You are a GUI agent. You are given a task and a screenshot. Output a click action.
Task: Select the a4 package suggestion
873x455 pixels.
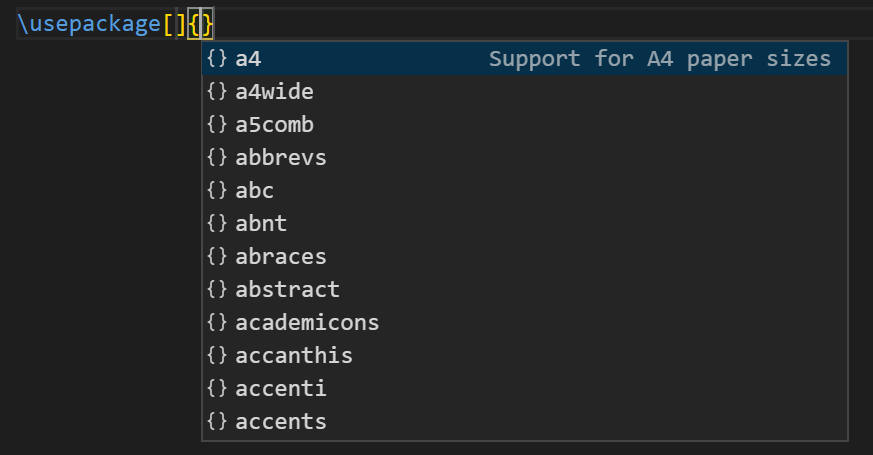click(248, 59)
